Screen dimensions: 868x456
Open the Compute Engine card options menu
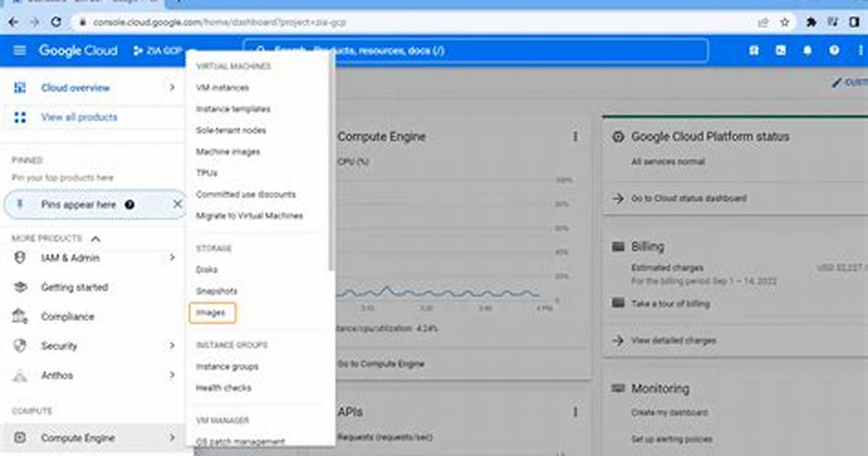(x=576, y=137)
